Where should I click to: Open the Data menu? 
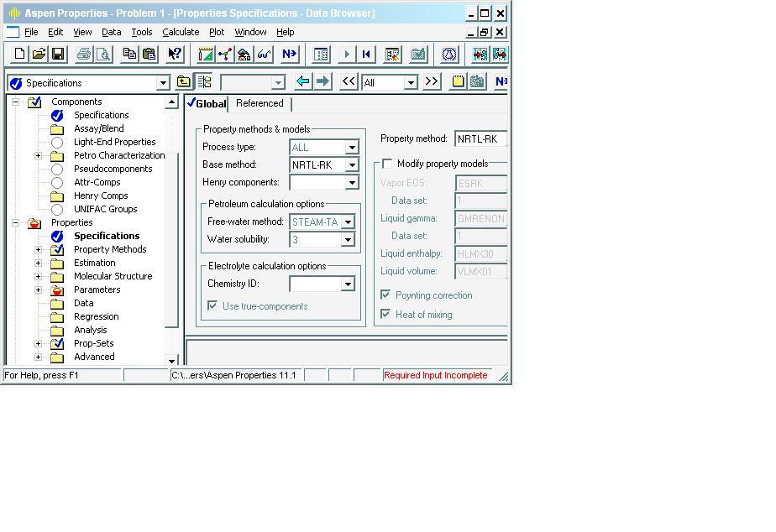112,32
